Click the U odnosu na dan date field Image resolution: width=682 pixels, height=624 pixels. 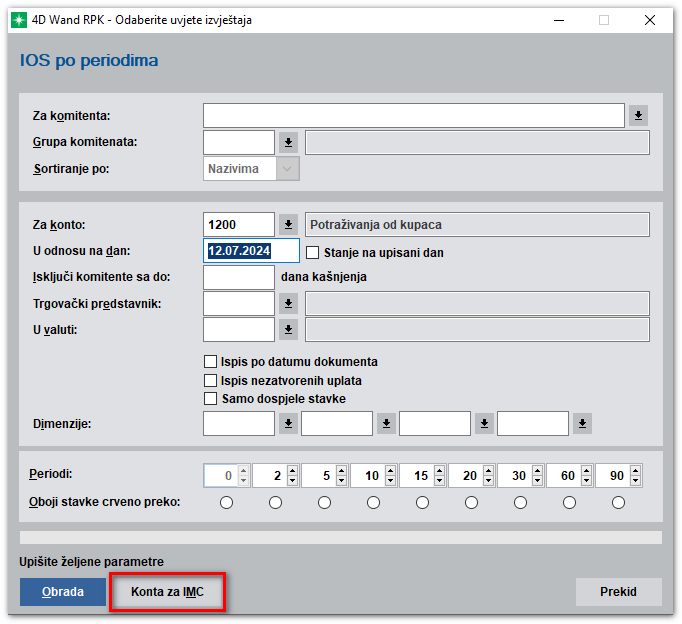(x=250, y=250)
